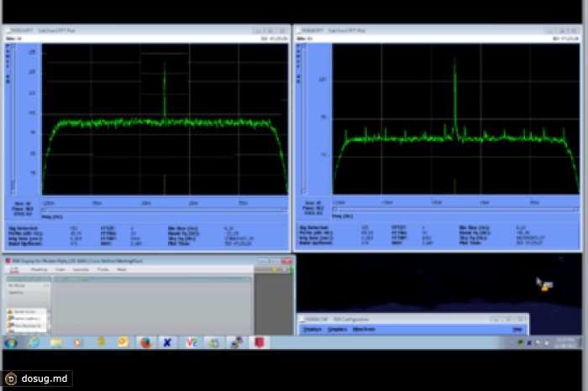The width and height of the screenshot is (588, 391).
Task: Open Help menu in RSR Configuration
Action: tap(517, 330)
